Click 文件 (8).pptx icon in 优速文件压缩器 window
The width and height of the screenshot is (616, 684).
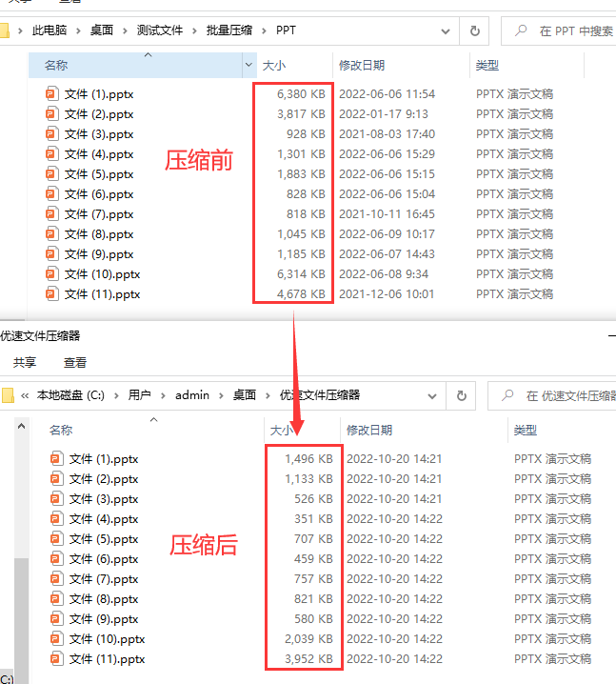pyautogui.click(x=57, y=599)
